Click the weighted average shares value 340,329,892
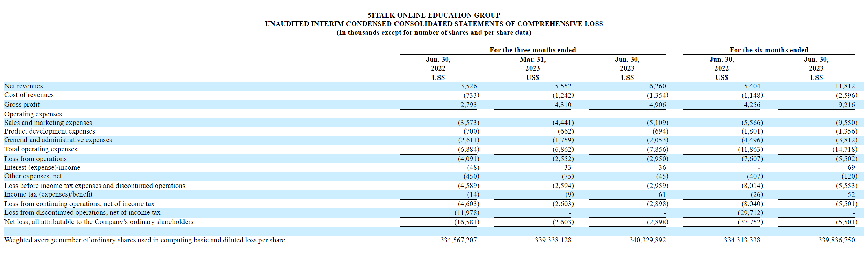Screen dimensions: 868x254 pyautogui.click(x=647, y=240)
